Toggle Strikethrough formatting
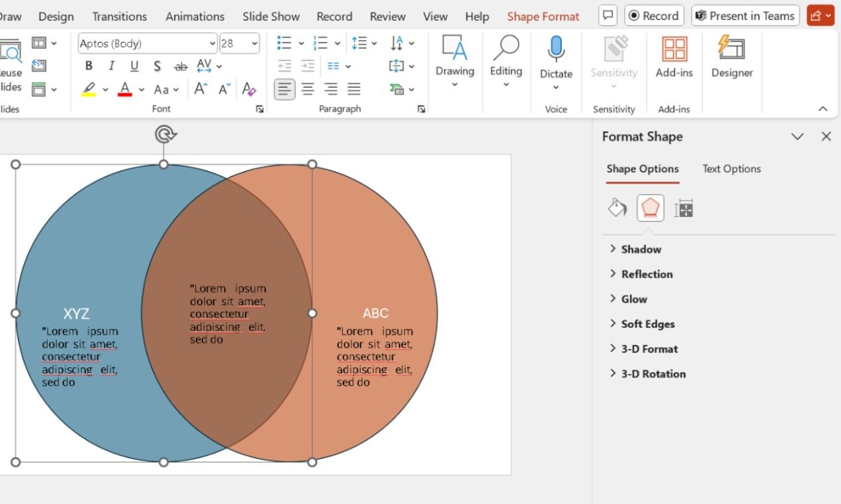Screen dimensions: 841x504 180,66
